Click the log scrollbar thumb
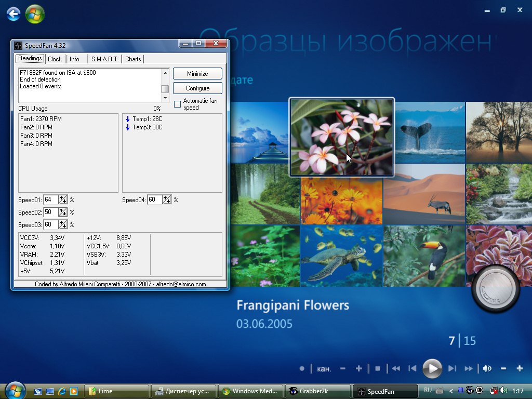Screen dimensions: 532x399 165,88
